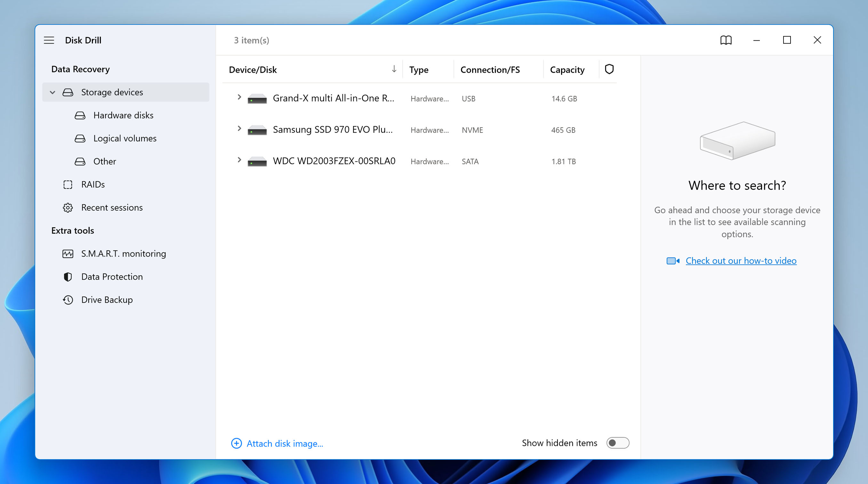Select the Hardware disks icon
The width and height of the screenshot is (868, 484).
click(x=79, y=115)
